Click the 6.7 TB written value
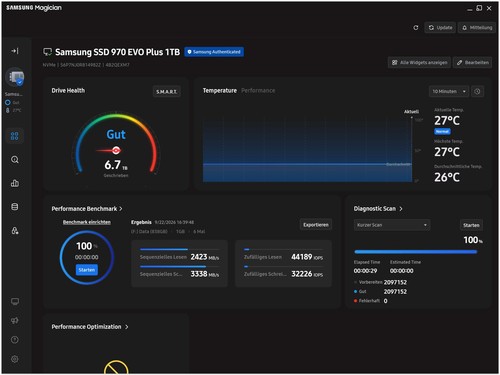Viewport: 500px width, 375px height. pyautogui.click(x=116, y=165)
